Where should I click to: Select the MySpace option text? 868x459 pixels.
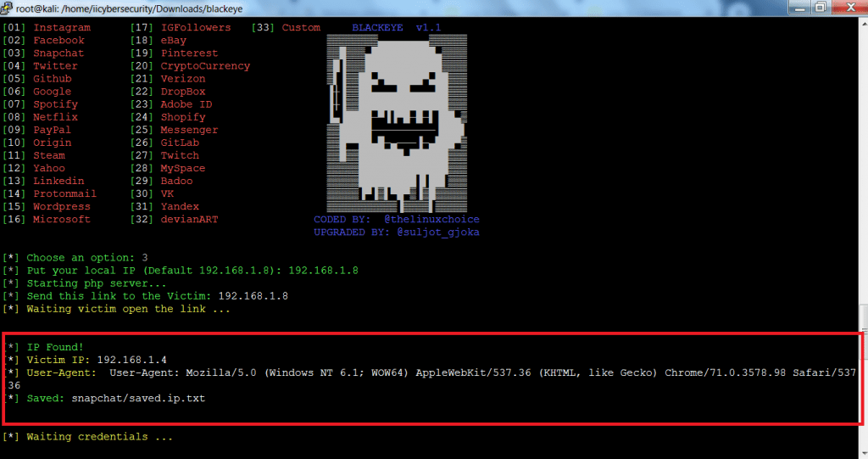pyautogui.click(x=183, y=167)
